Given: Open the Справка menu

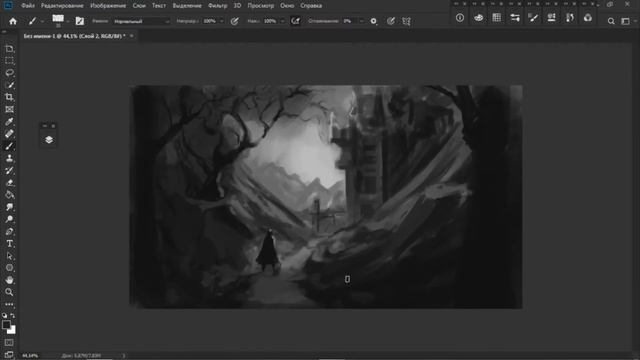Looking at the screenshot, I should click(311, 6).
